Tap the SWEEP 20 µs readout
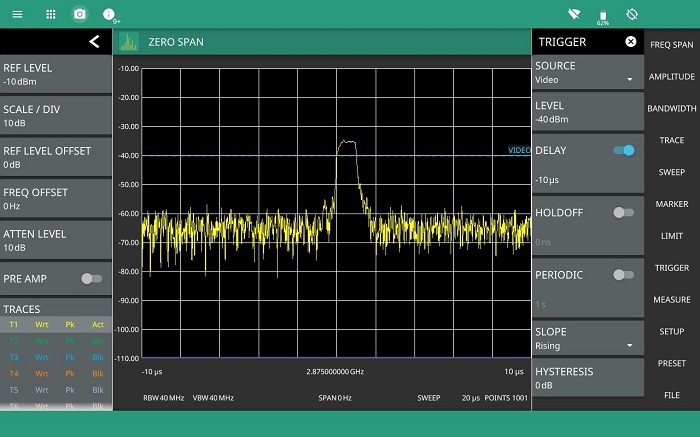The height and width of the screenshot is (437, 700). [x=448, y=398]
